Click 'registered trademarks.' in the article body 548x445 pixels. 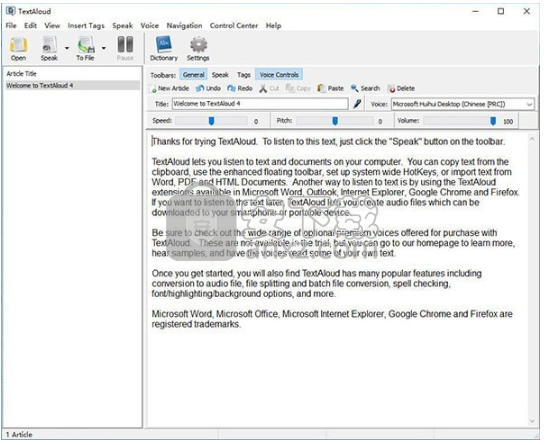click(x=196, y=324)
